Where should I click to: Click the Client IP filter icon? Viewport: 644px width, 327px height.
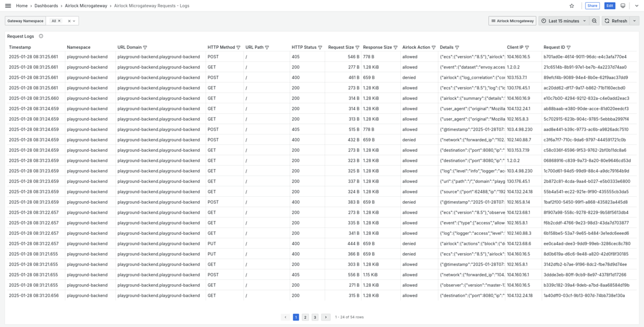[527, 48]
